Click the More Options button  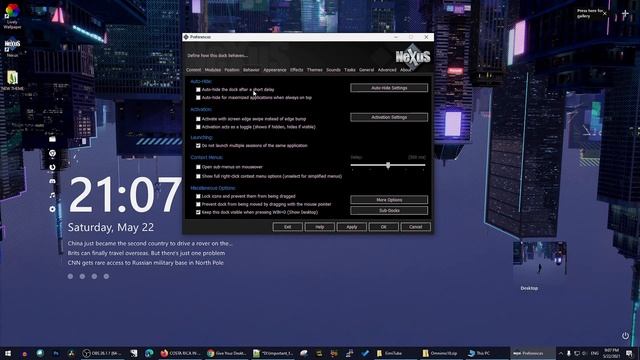point(389,200)
